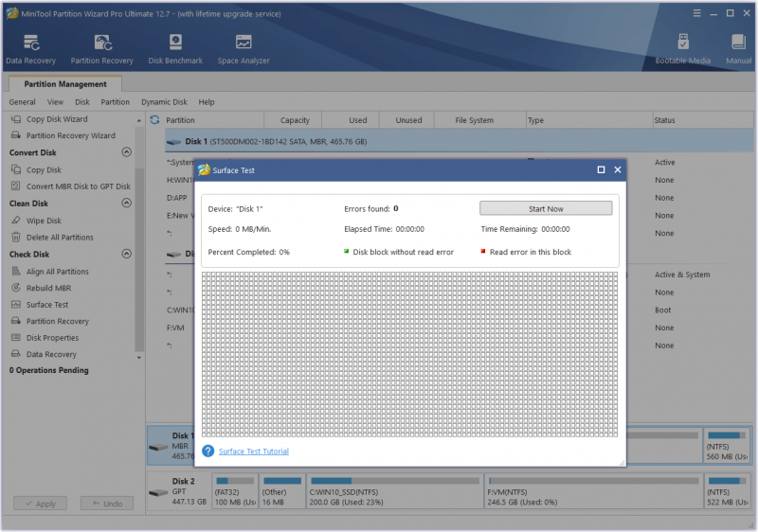Select Wipe Disk in the sidebar
758x532 pixels.
[x=44, y=221]
